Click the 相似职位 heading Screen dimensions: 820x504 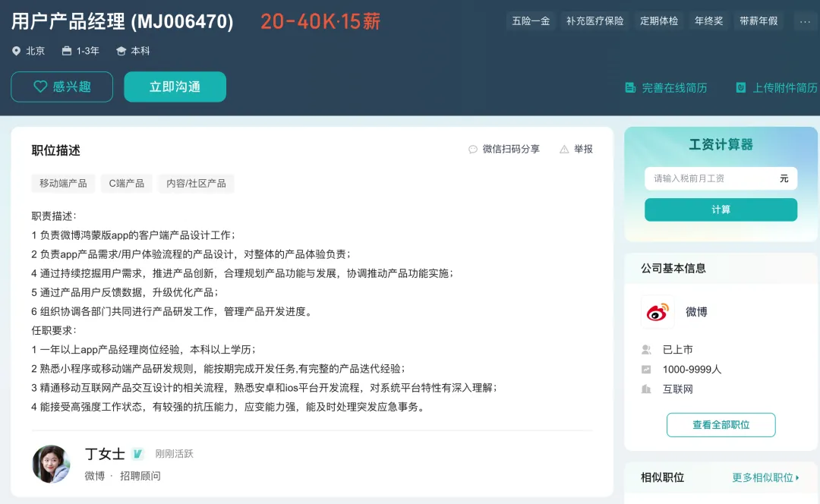pyautogui.click(x=663, y=477)
